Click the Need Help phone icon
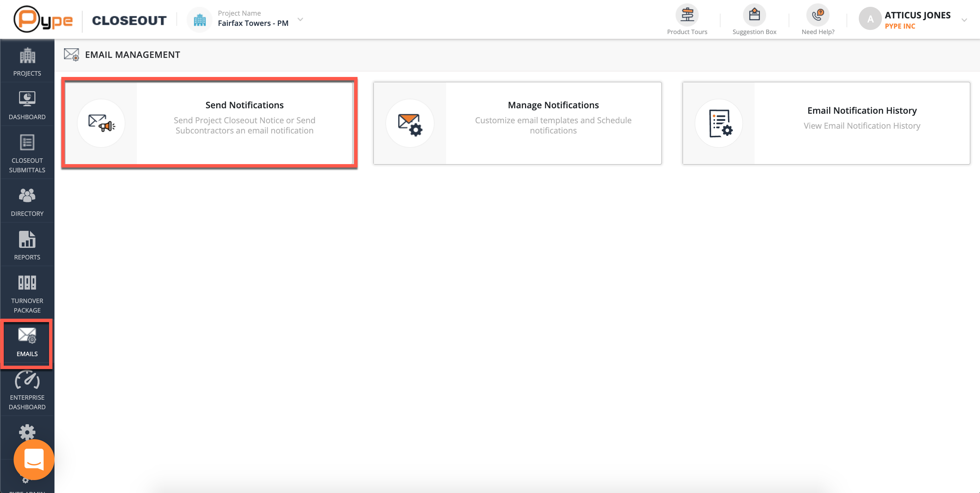The image size is (980, 493). [x=818, y=15]
